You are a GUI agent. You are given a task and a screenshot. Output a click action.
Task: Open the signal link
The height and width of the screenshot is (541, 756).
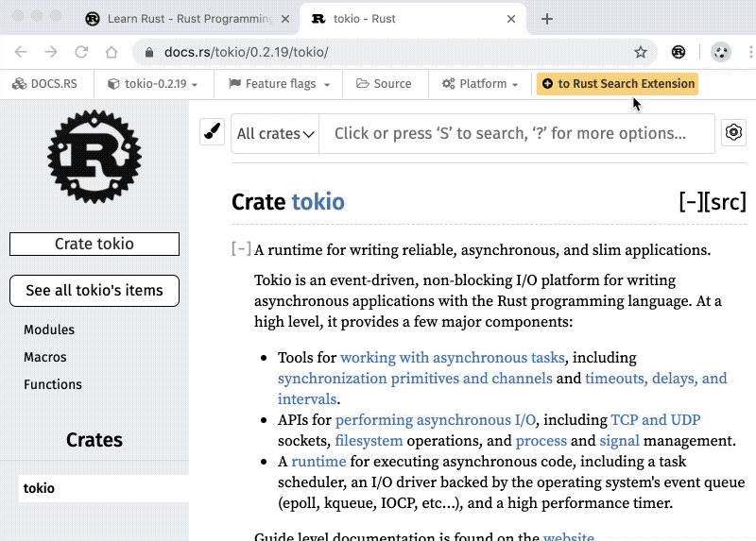[620, 440]
